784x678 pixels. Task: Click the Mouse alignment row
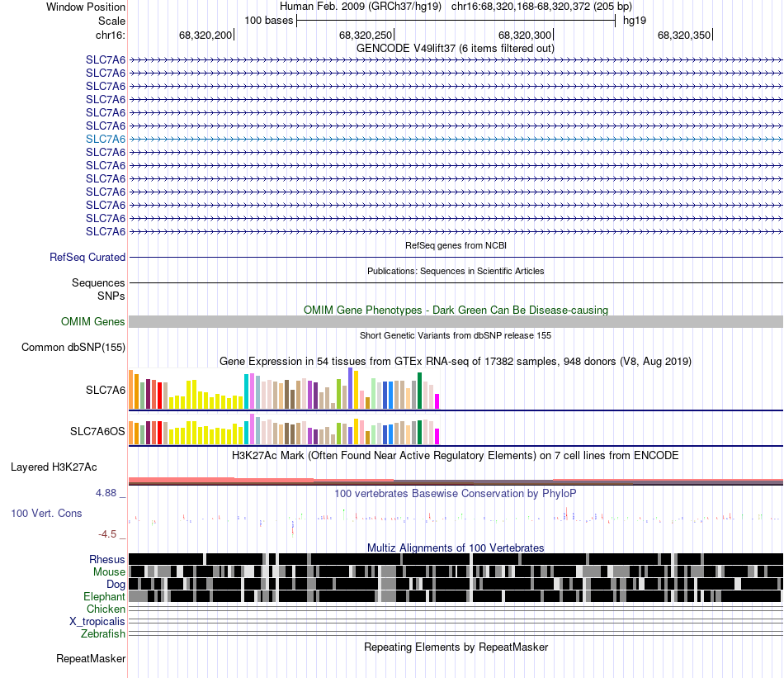(x=456, y=571)
